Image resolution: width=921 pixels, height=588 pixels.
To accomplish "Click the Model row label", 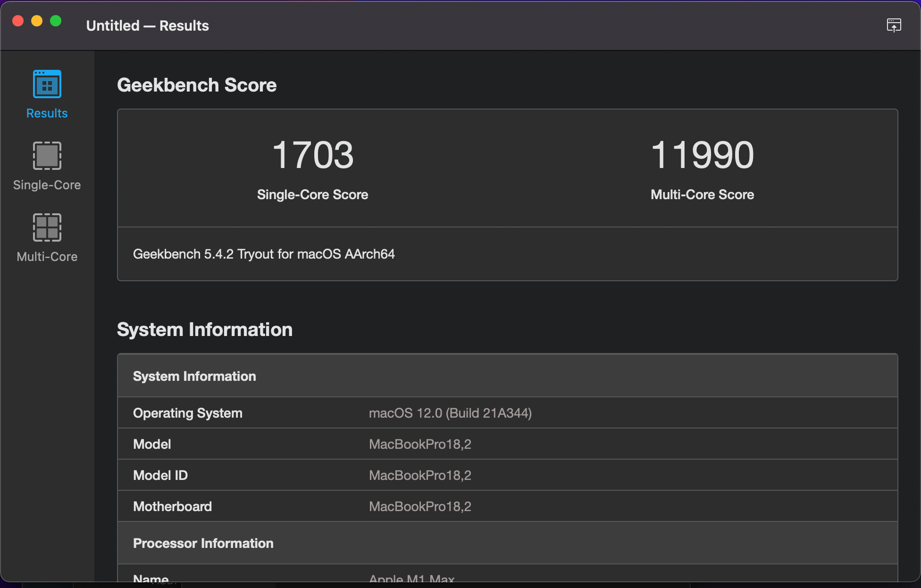I will click(152, 444).
